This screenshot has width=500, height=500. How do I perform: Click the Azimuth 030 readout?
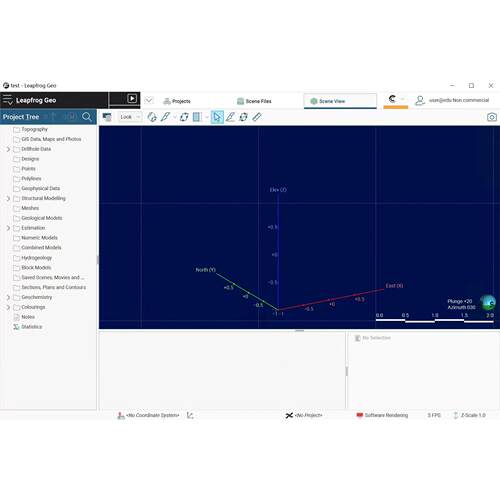click(x=461, y=307)
